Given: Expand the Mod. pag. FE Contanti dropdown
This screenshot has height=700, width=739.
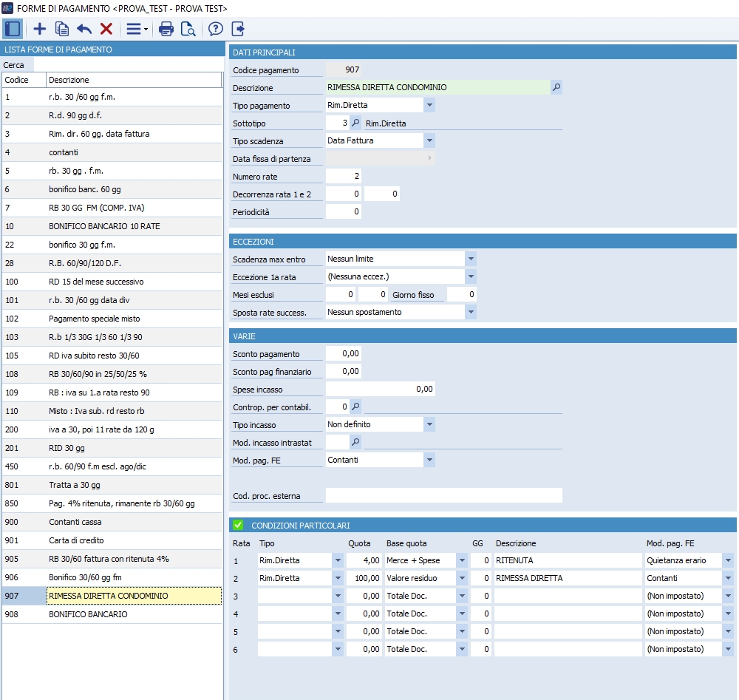Looking at the screenshot, I should pos(429,460).
